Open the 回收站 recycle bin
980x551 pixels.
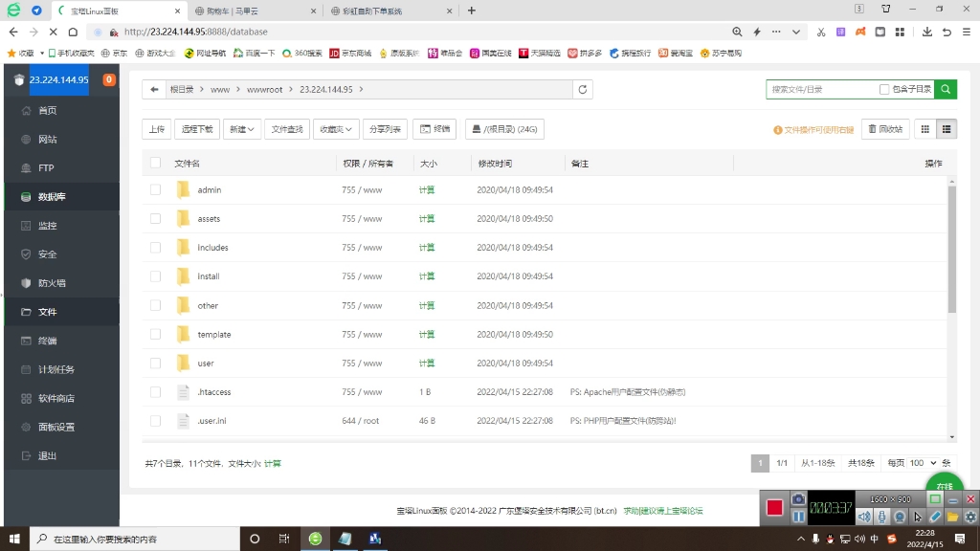885,129
